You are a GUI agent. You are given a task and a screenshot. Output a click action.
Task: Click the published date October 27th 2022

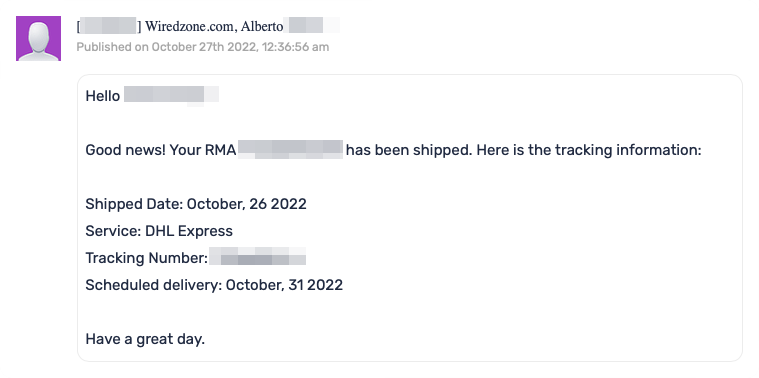pyautogui.click(x=204, y=47)
